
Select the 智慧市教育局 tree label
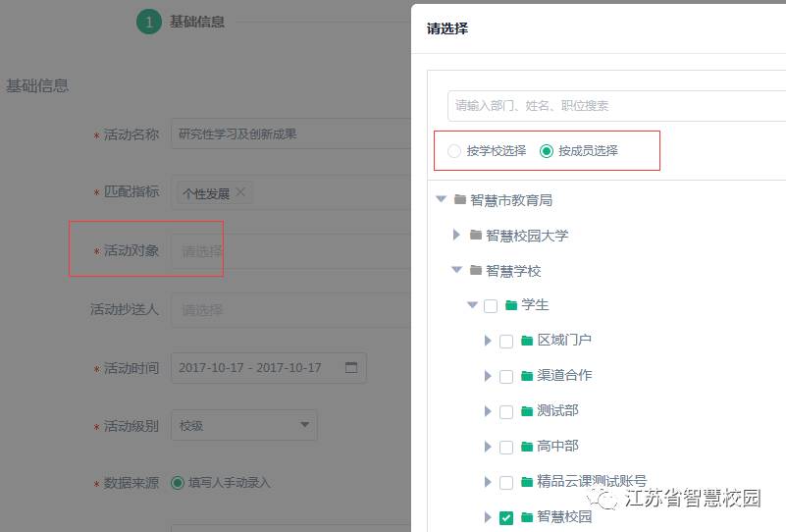pyautogui.click(x=511, y=200)
